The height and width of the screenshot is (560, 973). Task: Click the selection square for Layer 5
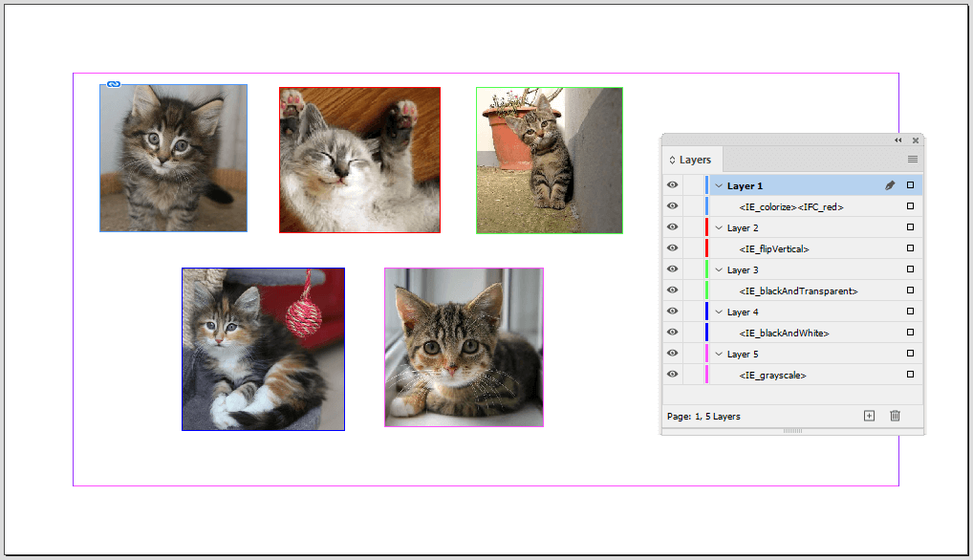click(909, 353)
